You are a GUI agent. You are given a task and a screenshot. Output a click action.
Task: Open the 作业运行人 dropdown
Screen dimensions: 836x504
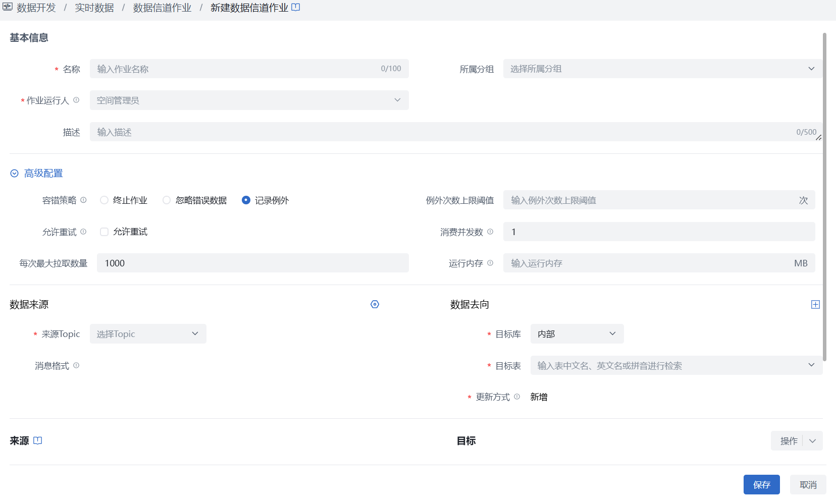point(249,100)
